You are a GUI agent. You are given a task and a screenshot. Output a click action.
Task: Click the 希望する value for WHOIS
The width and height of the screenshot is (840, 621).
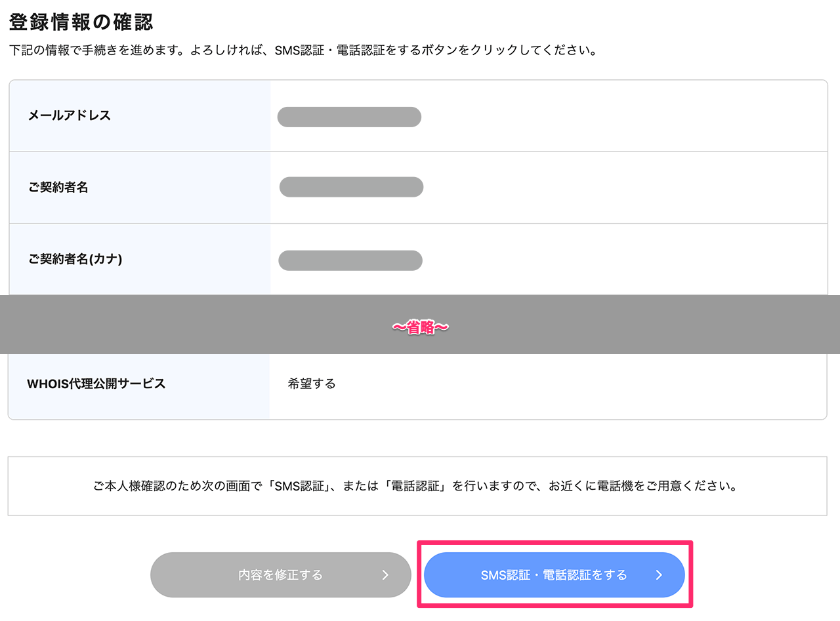[x=312, y=384]
